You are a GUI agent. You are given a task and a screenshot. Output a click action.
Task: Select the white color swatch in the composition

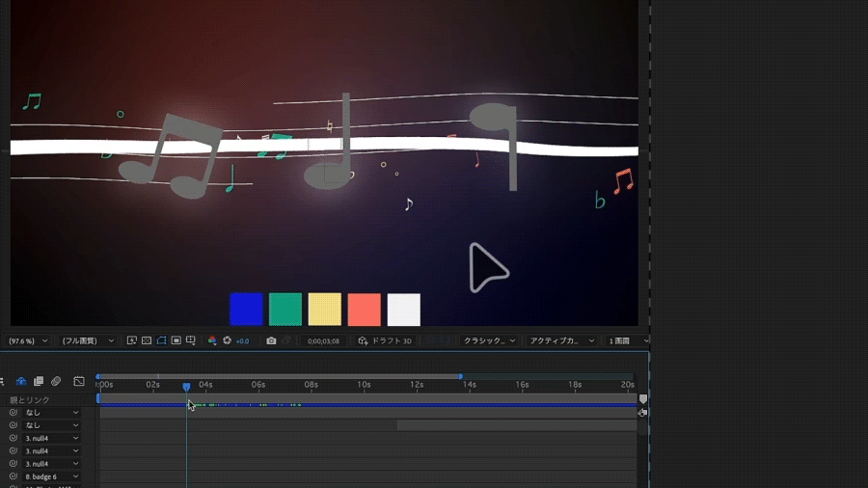click(403, 310)
